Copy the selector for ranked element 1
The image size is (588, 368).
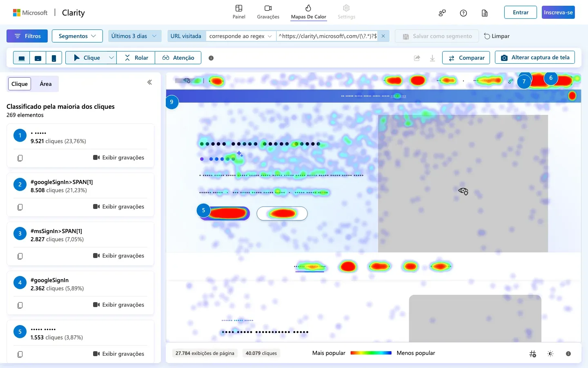click(20, 158)
